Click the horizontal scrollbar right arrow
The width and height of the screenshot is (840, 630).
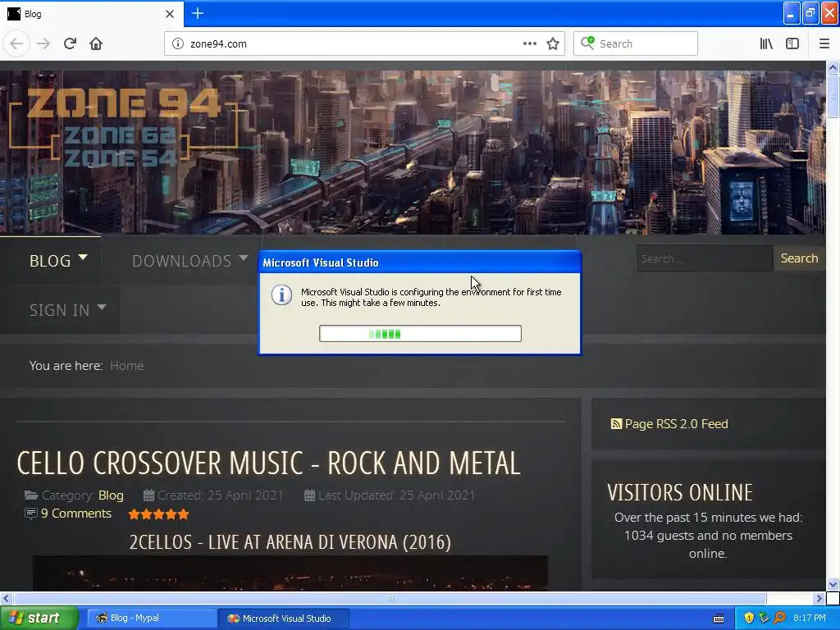819,598
